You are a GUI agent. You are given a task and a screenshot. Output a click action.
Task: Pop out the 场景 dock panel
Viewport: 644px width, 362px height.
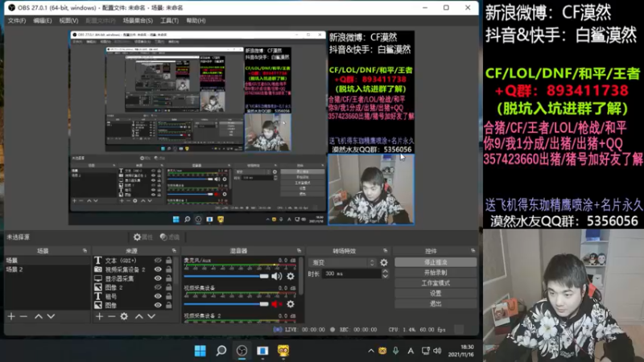[85, 251]
